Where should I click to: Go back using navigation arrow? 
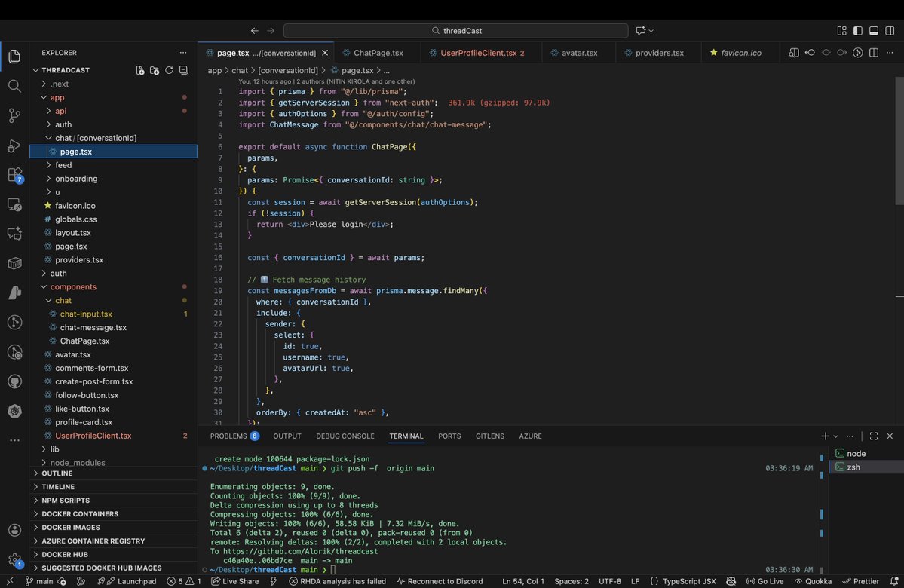tap(254, 31)
